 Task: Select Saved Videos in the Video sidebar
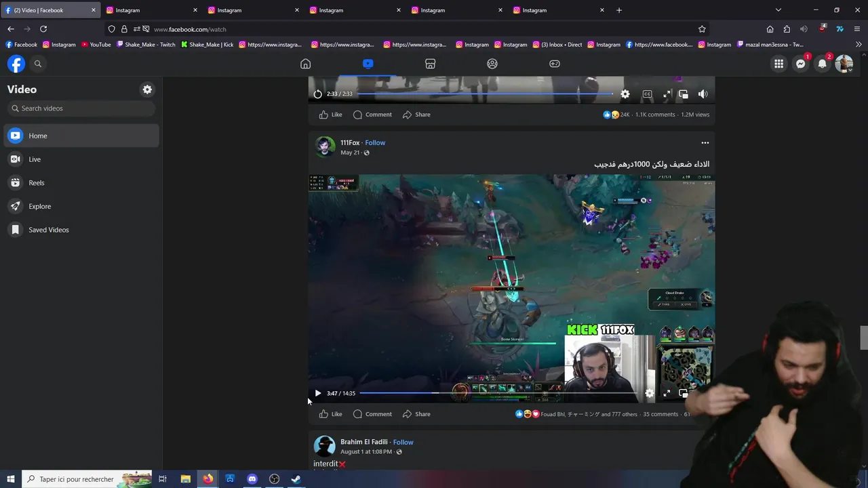pyautogui.click(x=81, y=230)
